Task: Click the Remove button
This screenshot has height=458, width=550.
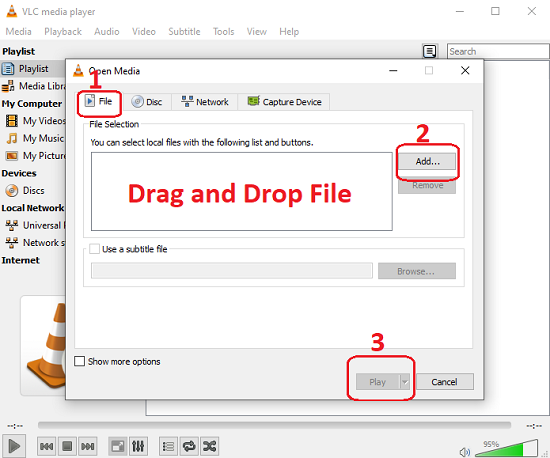Action: click(x=427, y=186)
